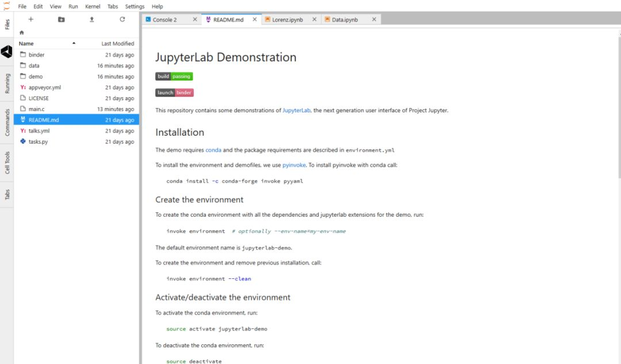Click the upload files icon
The height and width of the screenshot is (364, 621).
coord(92,19)
